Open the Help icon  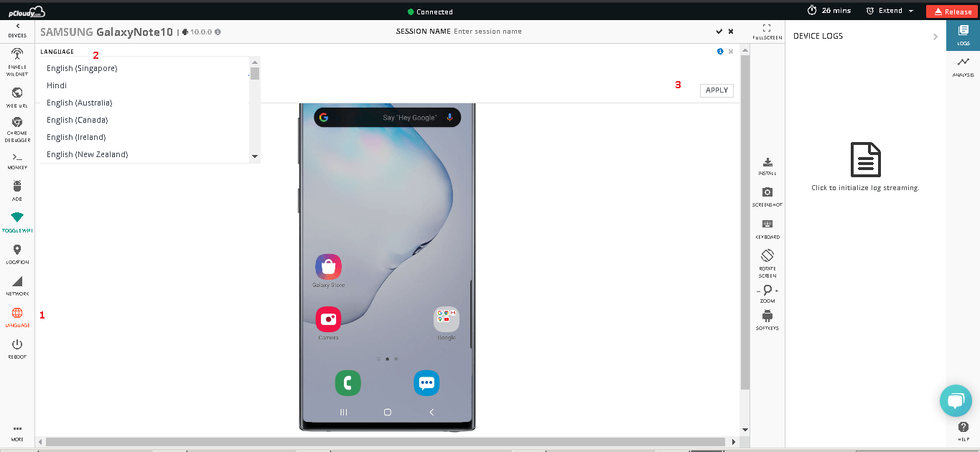tap(963, 427)
